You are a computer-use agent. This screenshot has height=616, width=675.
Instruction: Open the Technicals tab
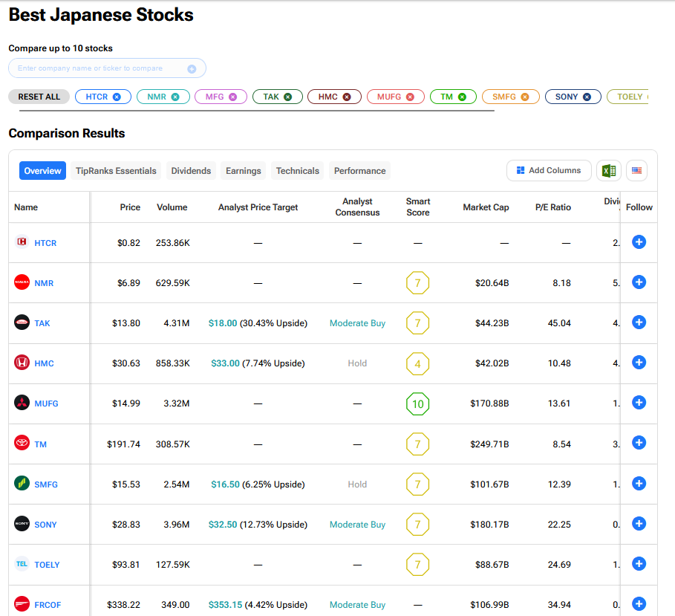coord(297,171)
